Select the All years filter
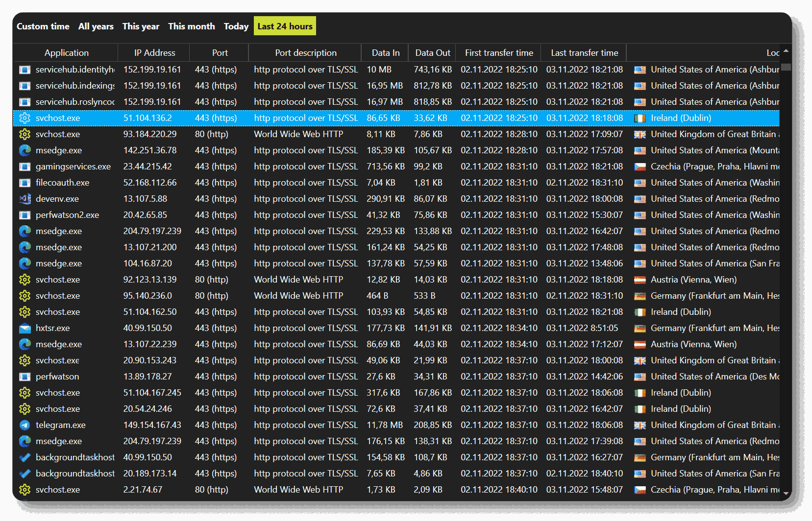This screenshot has height=521, width=812. coord(96,26)
